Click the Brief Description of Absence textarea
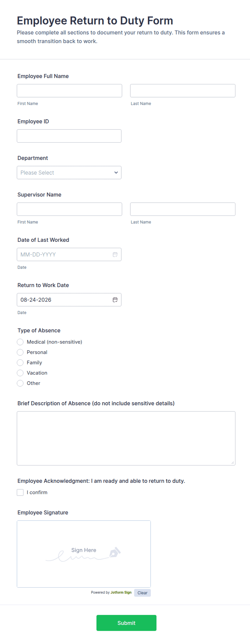Screen dimensions: 250x644 pos(126,438)
